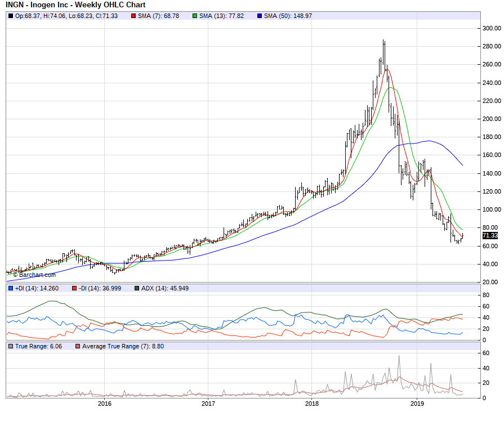Click the 60 label on True Range axis

point(486,353)
